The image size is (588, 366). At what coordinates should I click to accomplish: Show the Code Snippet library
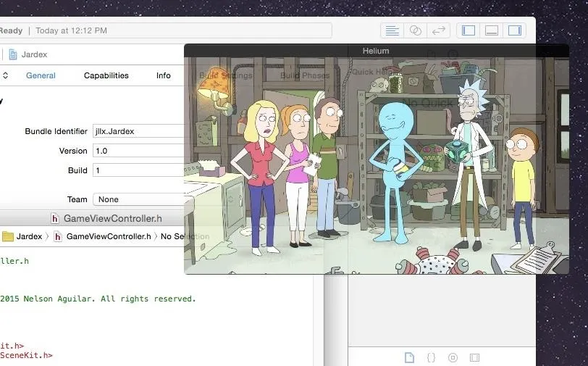[x=432, y=357]
